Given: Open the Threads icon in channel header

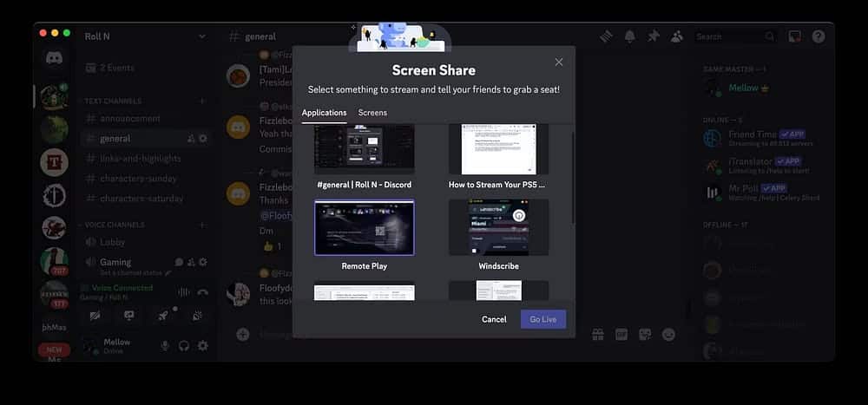Looking at the screenshot, I should tap(607, 36).
